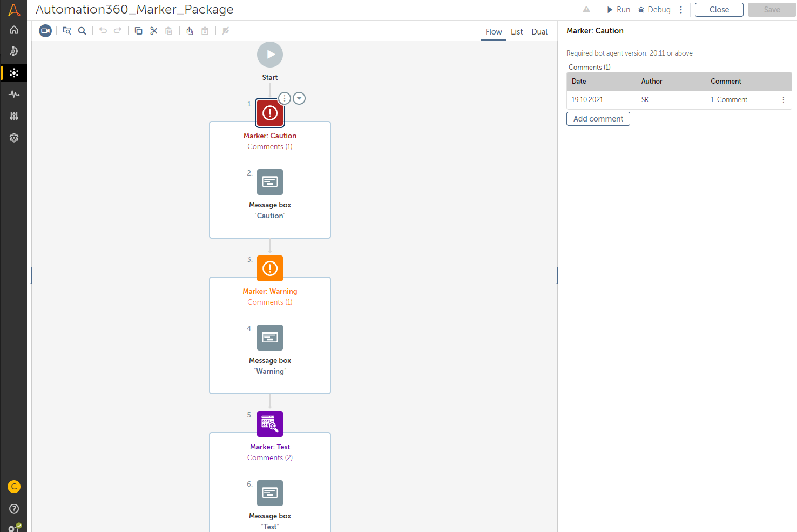This screenshot has width=797, height=532.
Task: Collapse the Marker: Caution step arrow
Action: pos(299,98)
